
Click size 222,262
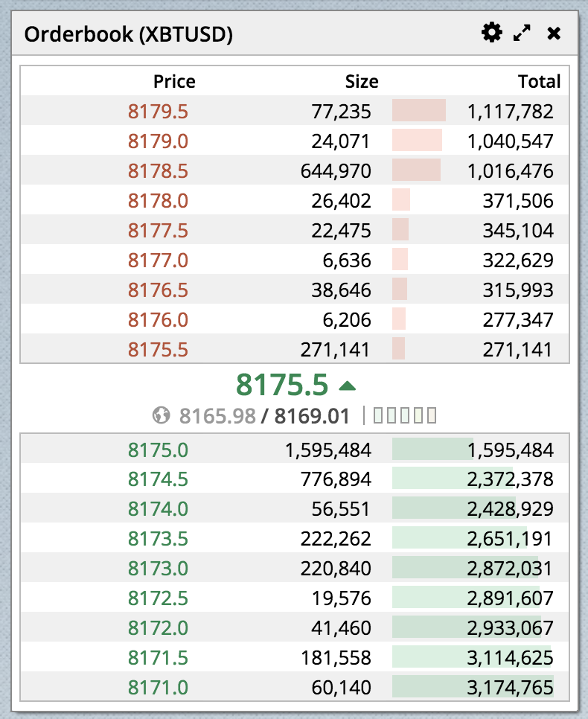click(x=336, y=539)
